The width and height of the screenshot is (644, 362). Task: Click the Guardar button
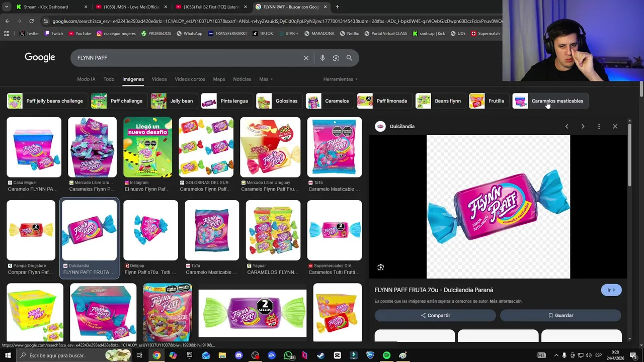[x=560, y=315]
